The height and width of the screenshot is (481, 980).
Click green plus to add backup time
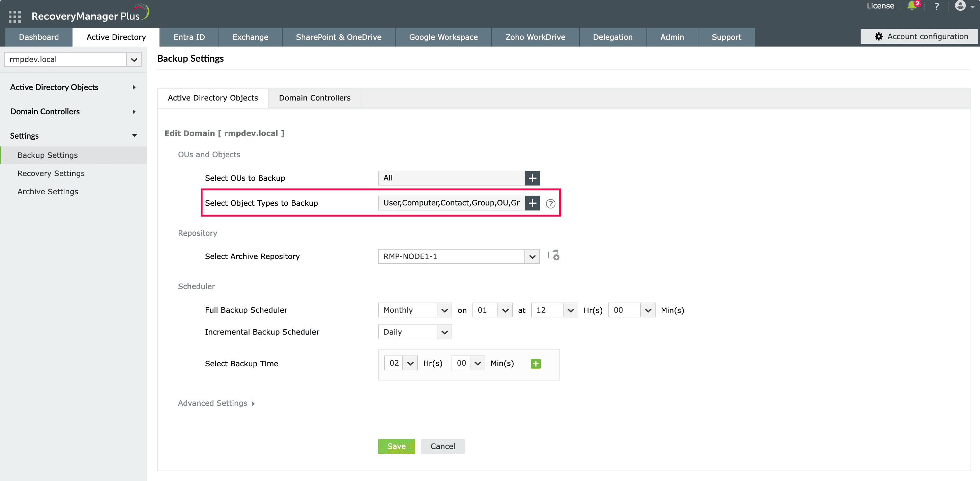(535, 364)
